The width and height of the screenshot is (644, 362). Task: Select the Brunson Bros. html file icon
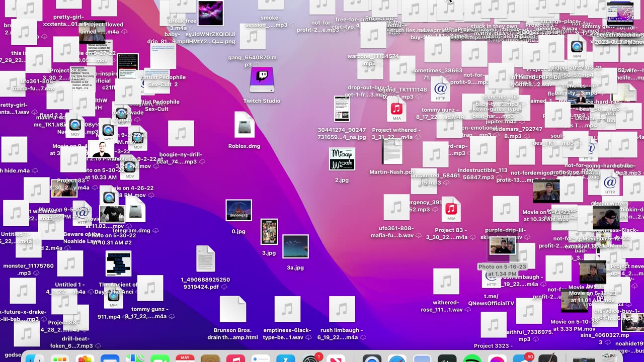pos(232,309)
